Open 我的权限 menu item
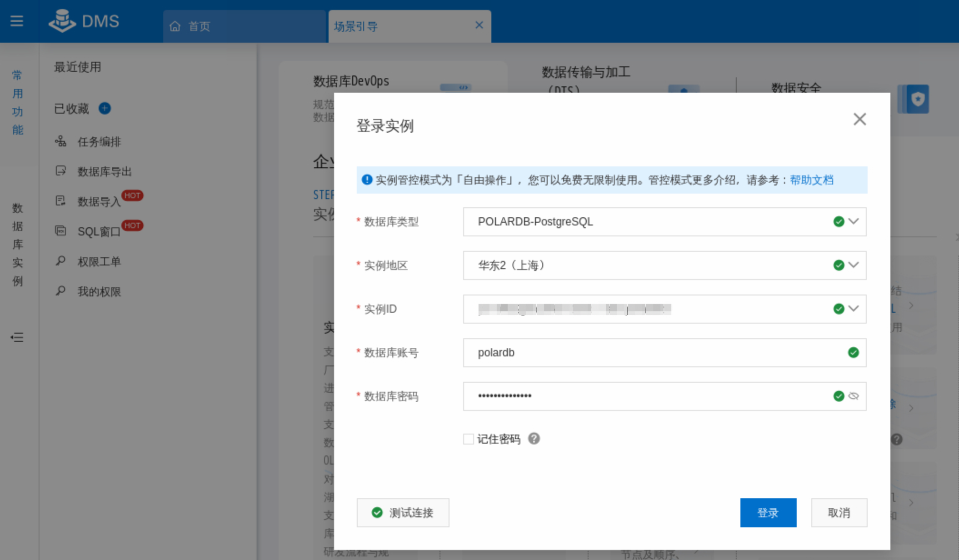This screenshot has height=560, width=959. tap(99, 292)
